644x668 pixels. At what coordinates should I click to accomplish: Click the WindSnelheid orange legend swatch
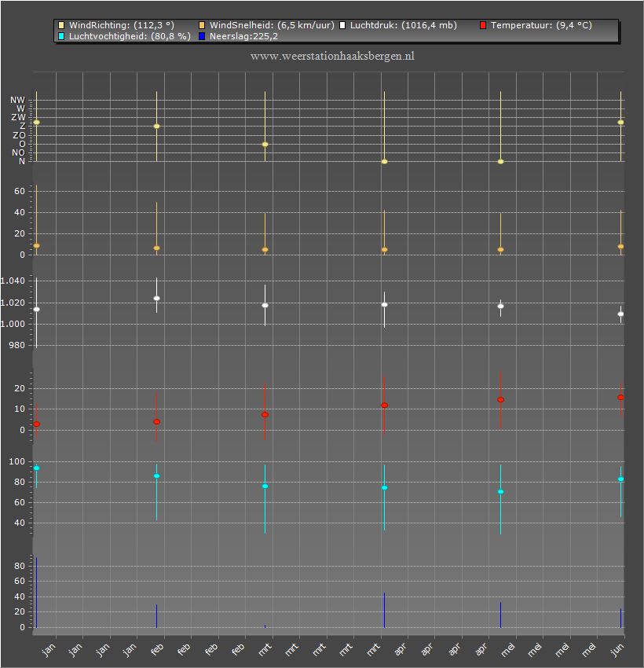[202, 26]
